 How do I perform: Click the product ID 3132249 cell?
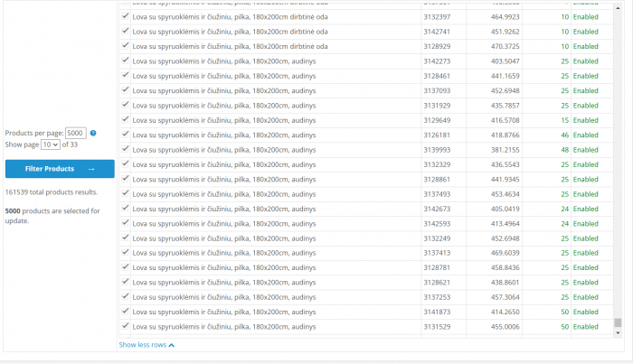pyautogui.click(x=437, y=238)
